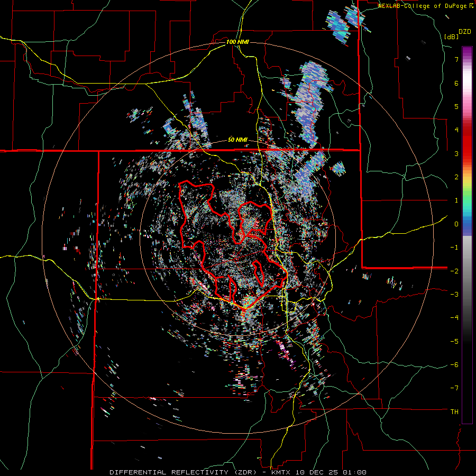Viewport: 476px width, 476px height.
Task: Click the ZDR vertical color bar legend
Action: pyautogui.click(x=467, y=235)
